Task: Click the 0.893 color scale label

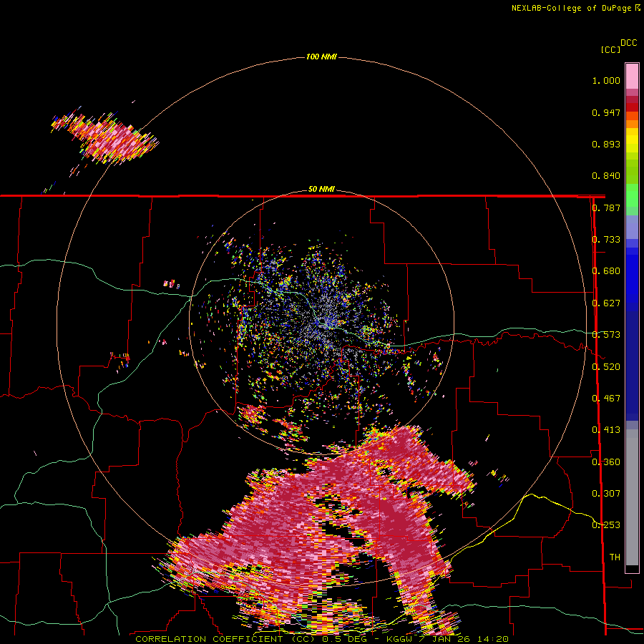Action: pos(606,144)
